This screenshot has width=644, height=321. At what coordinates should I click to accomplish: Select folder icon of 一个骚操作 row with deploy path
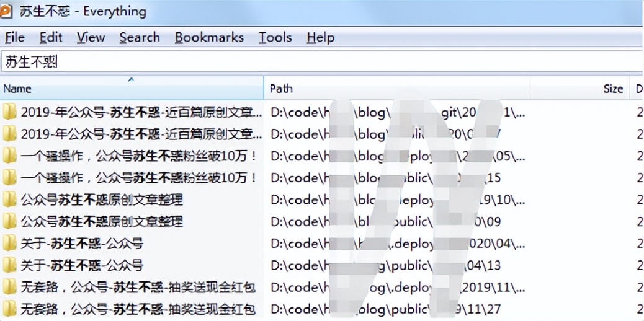click(x=9, y=156)
